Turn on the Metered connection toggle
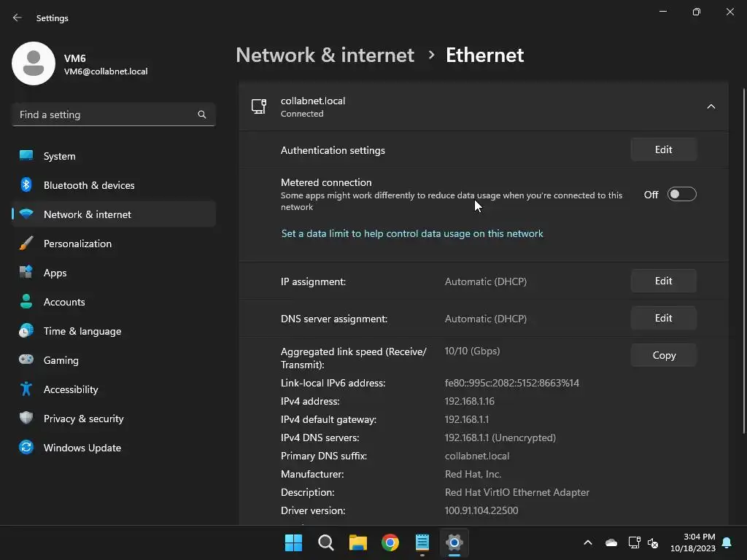This screenshot has height=560, width=747. pos(681,195)
